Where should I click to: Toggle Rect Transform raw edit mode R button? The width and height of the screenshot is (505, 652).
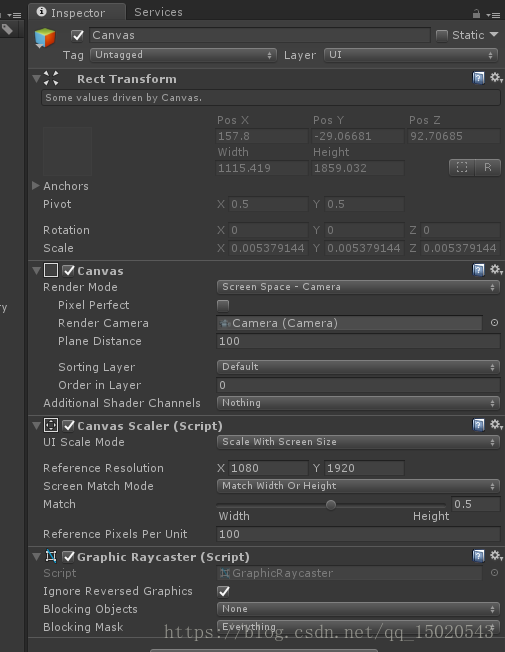488,168
